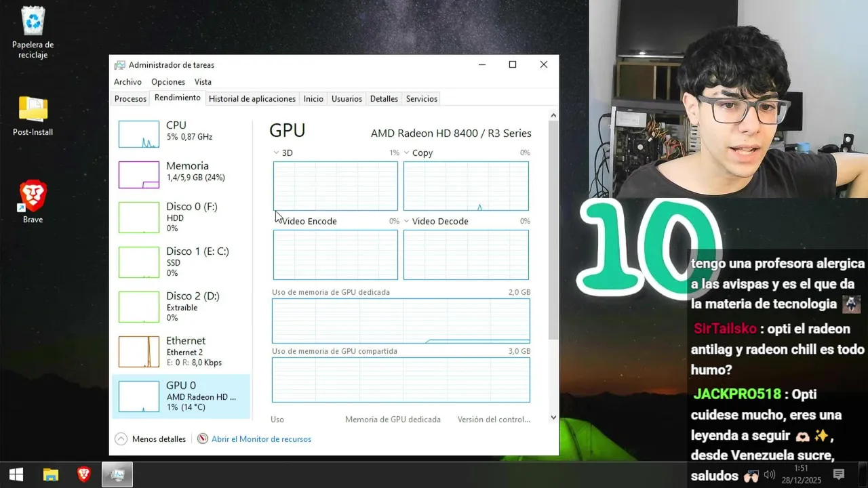Switch to the Servicios tab

click(422, 99)
